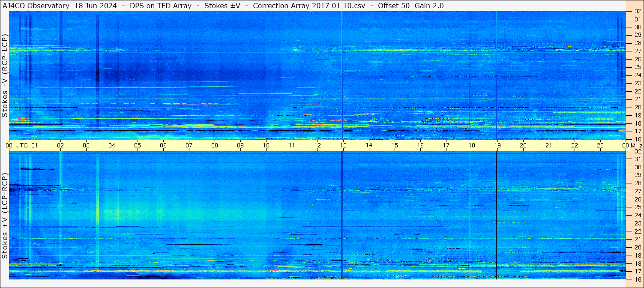The image size is (644, 288).
Task: Select the 08 hour mark on time axis
Action: tap(215, 145)
